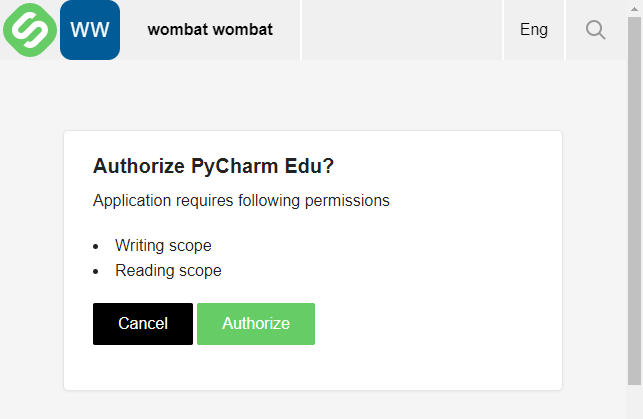Click the green Stepik logo icon
This screenshot has height=419, width=643.
29,29
